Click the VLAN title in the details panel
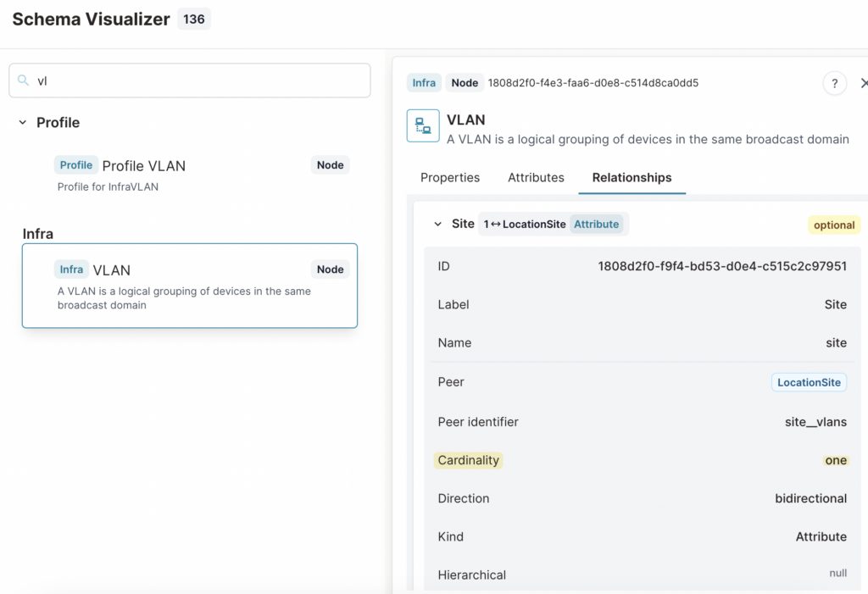The width and height of the screenshot is (868, 594). [465, 120]
